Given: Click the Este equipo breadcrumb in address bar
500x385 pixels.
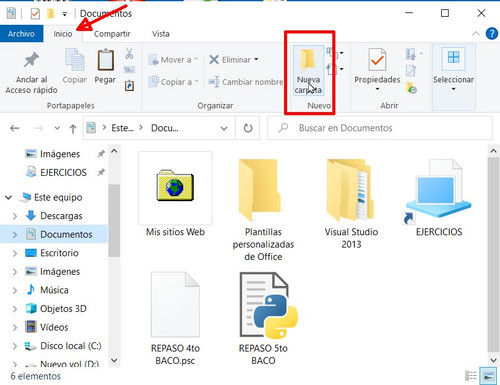Looking at the screenshot, I should 122,128.
